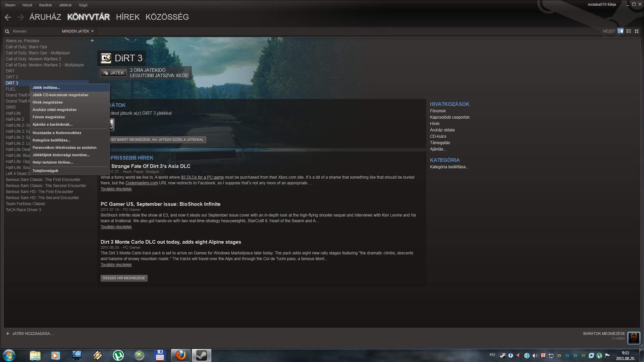This screenshot has height=362, width=644.
Task: Open the floppy disk app on taskbar
Action: (160, 355)
